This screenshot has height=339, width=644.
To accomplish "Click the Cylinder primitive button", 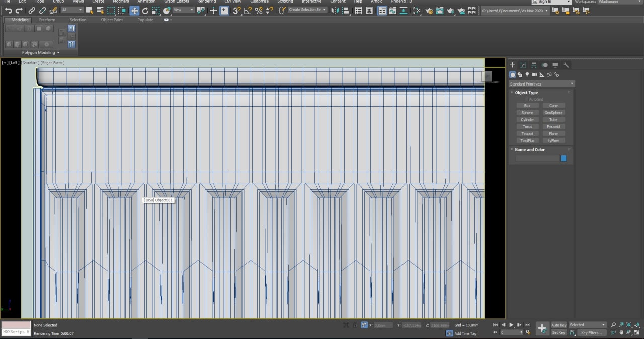I will pyautogui.click(x=527, y=120).
